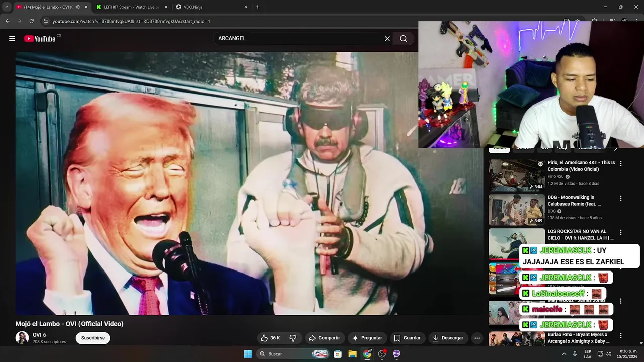Image resolution: width=644 pixels, height=362 pixels.
Task: Open a new browser tab
Action: (x=258, y=7)
